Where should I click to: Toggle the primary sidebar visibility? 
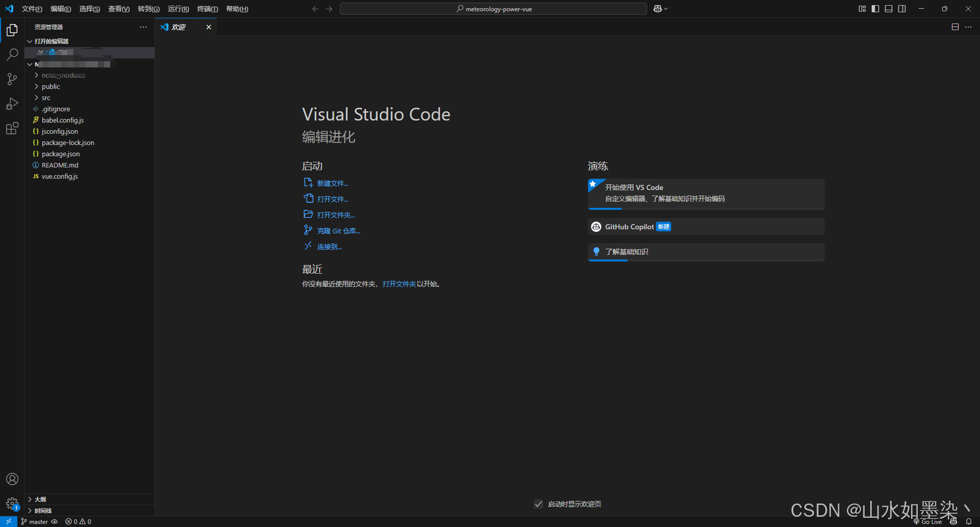click(x=875, y=9)
